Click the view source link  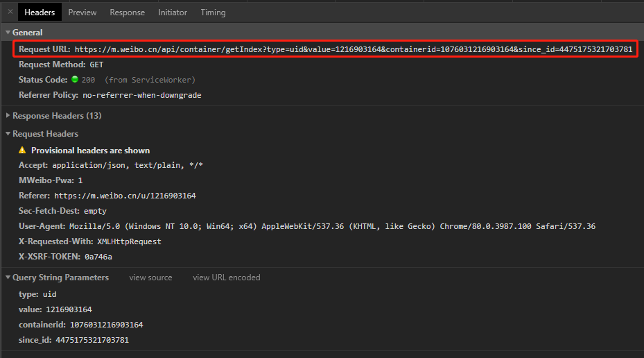150,278
